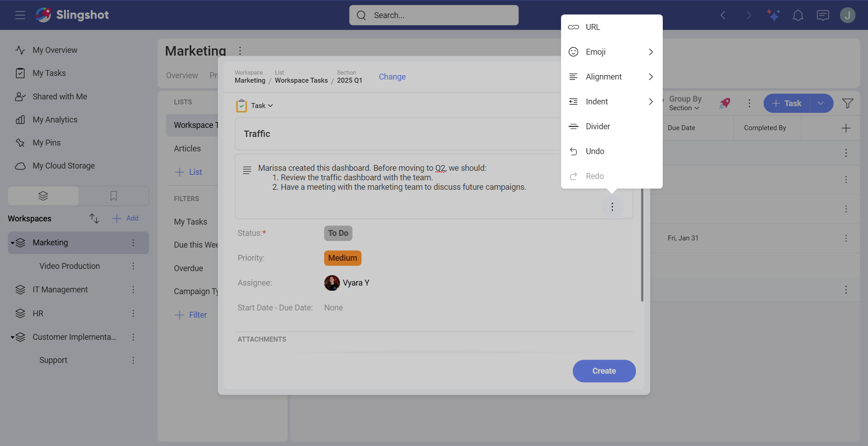This screenshot has height=446, width=868.
Task: Insert a URL from the menu
Action: coord(612,27)
